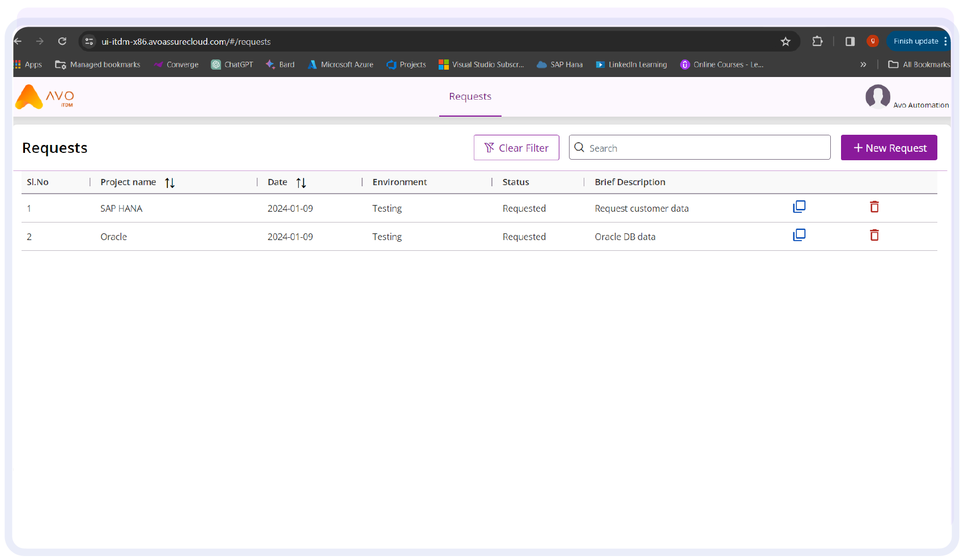Screen dimensions: 964x560
Task: Bookmark this page with the star icon
Action: [x=785, y=41]
